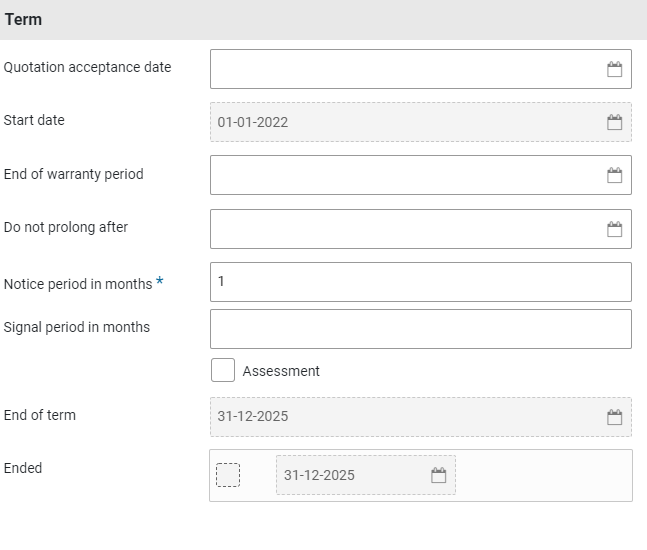Open calendar picker for Quotation acceptance date
Viewport: 647px width, 550px height.
(x=614, y=69)
